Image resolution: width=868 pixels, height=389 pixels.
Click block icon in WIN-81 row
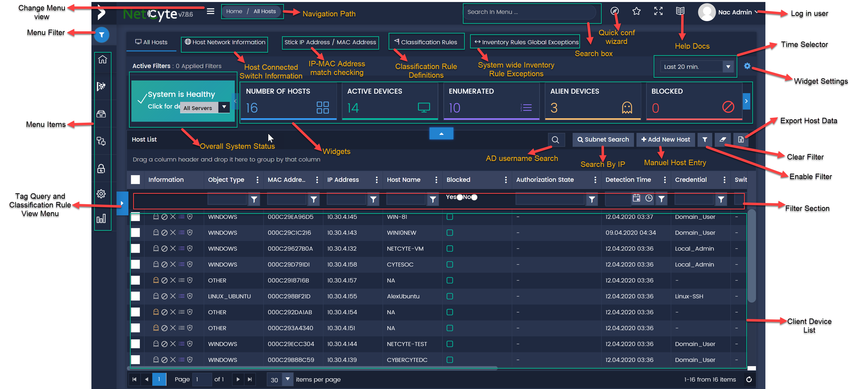point(164,217)
